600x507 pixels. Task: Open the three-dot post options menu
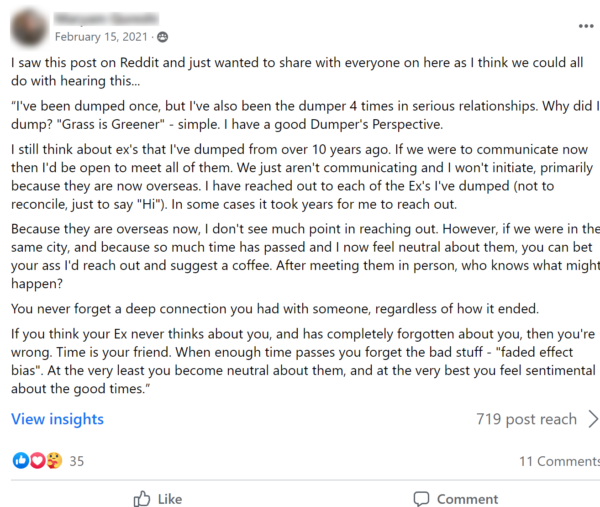585,26
